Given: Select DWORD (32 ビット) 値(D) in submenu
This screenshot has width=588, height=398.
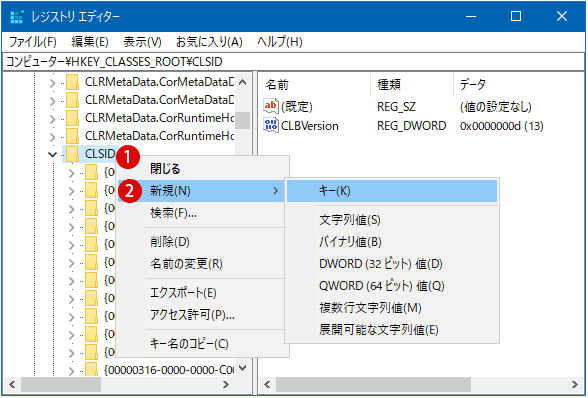Looking at the screenshot, I should pyautogui.click(x=392, y=264).
